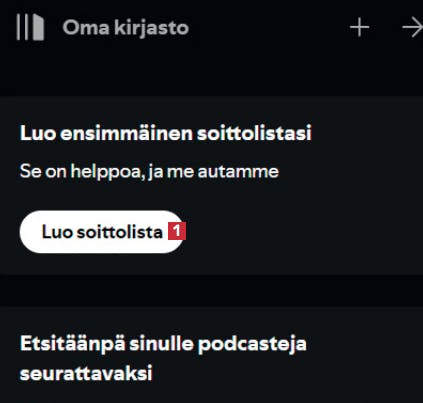
Task: Click the word 'helppoa' in subtitle text
Action: pyautogui.click(x=108, y=172)
